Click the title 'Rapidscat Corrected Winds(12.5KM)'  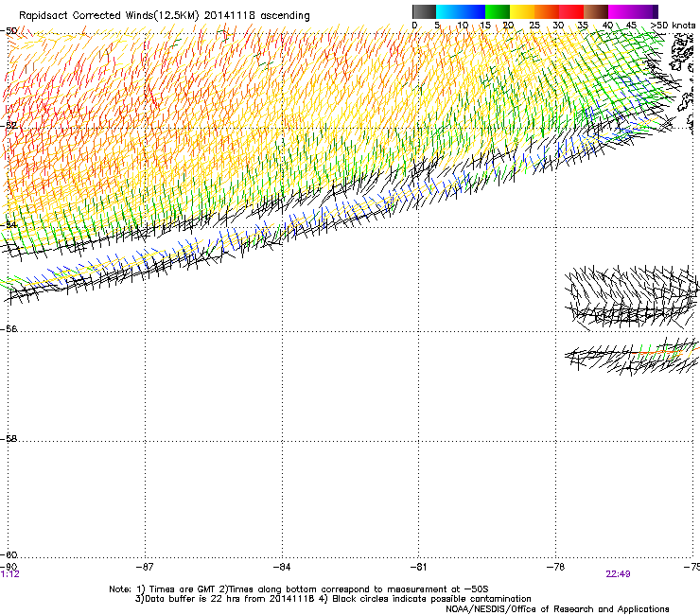point(109,16)
